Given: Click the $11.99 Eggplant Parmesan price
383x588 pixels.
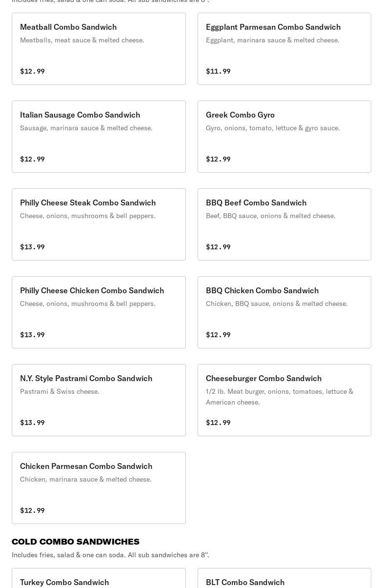Looking at the screenshot, I should 218,71.
